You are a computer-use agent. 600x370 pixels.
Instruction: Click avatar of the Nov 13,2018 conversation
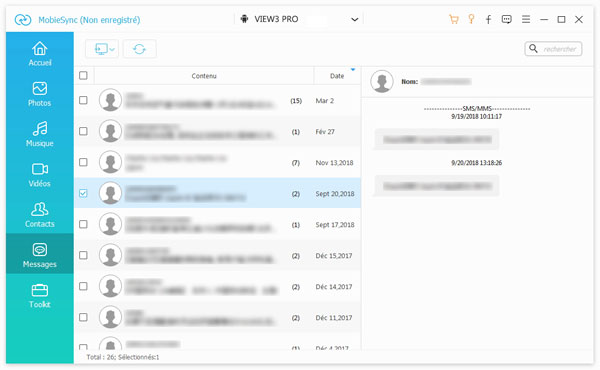(x=110, y=162)
